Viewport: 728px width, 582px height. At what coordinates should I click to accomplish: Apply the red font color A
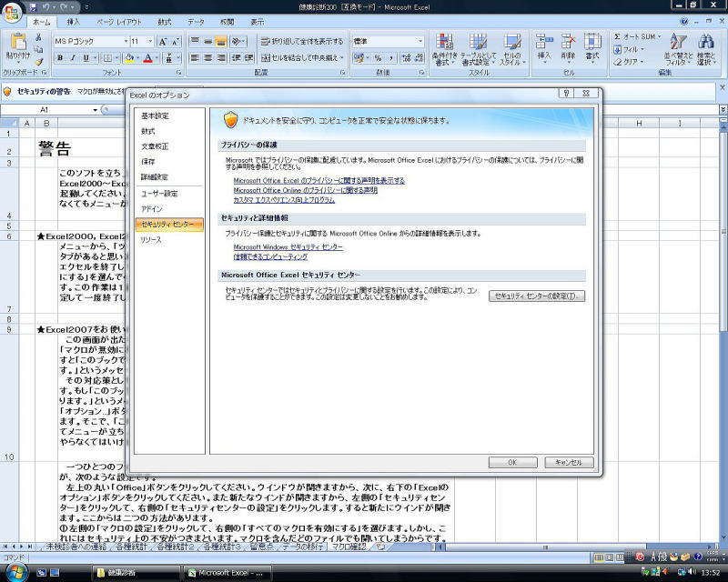coord(147,58)
